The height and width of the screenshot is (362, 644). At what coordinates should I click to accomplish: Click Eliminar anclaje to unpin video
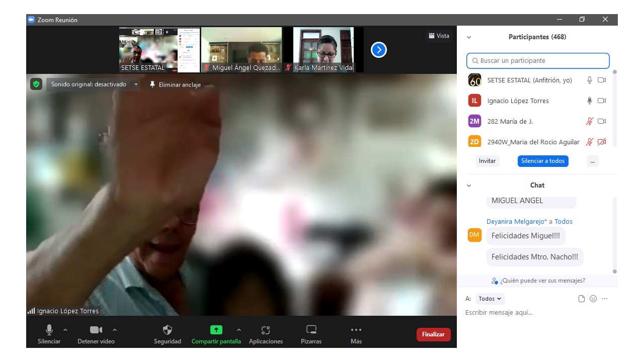[175, 84]
